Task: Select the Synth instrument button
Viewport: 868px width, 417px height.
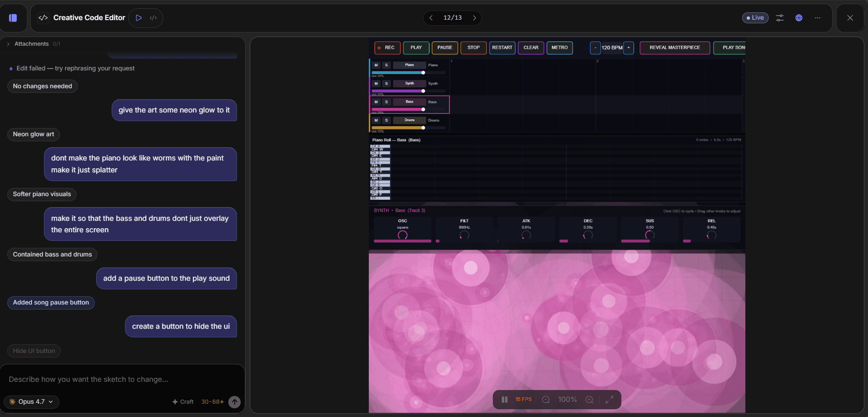Action: [x=410, y=84]
